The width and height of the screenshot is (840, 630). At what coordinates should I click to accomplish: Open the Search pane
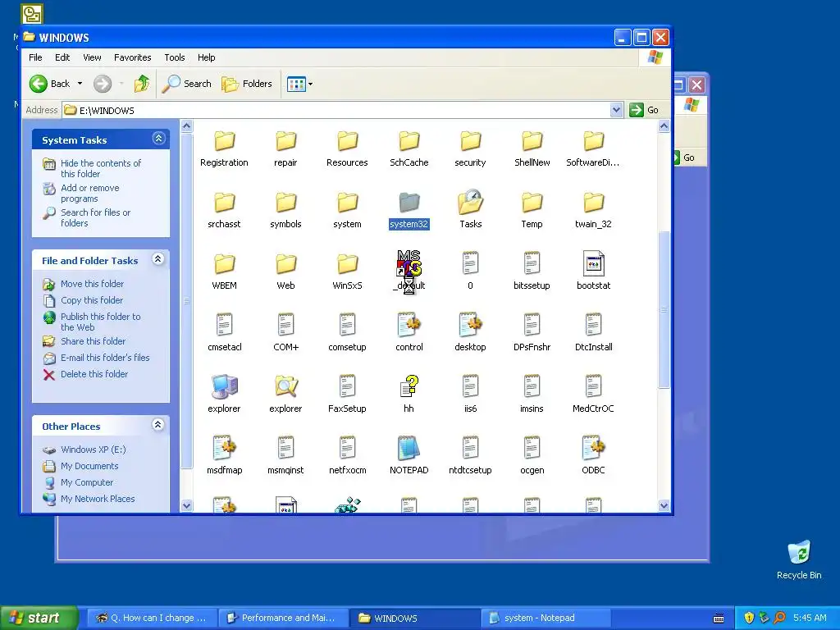186,84
